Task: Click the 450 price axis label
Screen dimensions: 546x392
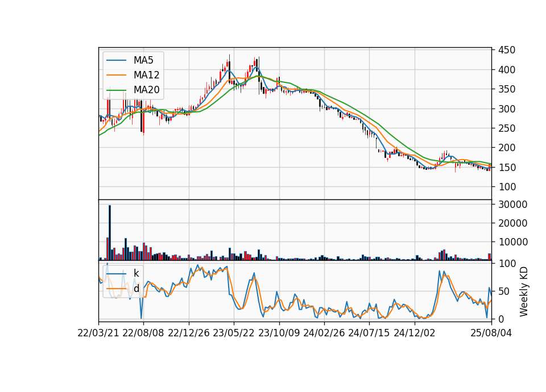Action: [x=507, y=50]
